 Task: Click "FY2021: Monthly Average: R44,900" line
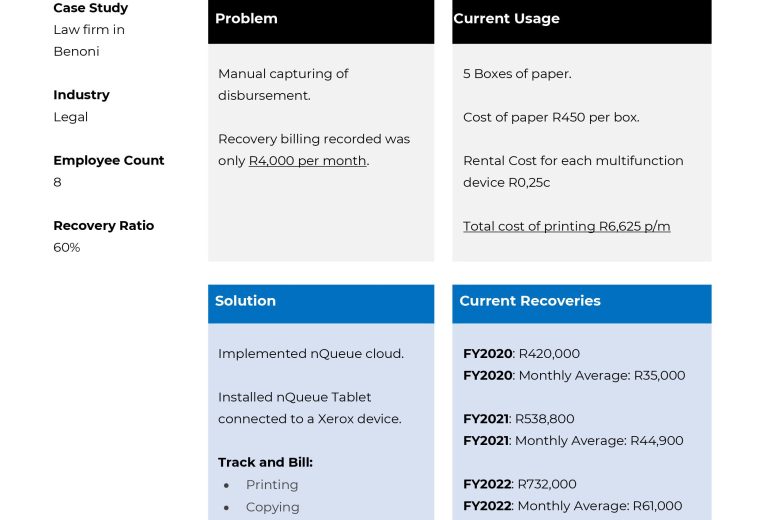coord(573,440)
